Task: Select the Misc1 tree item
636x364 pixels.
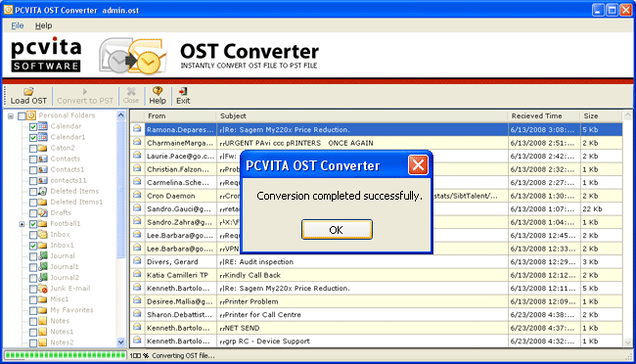Action: tap(60, 299)
